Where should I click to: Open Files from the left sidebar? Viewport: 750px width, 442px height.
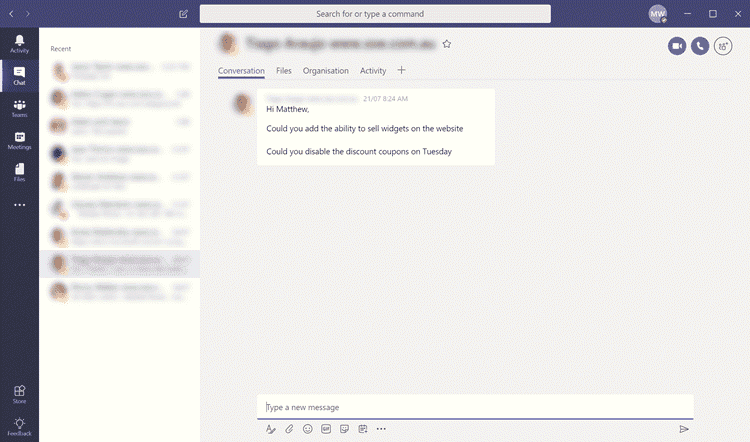click(19, 172)
